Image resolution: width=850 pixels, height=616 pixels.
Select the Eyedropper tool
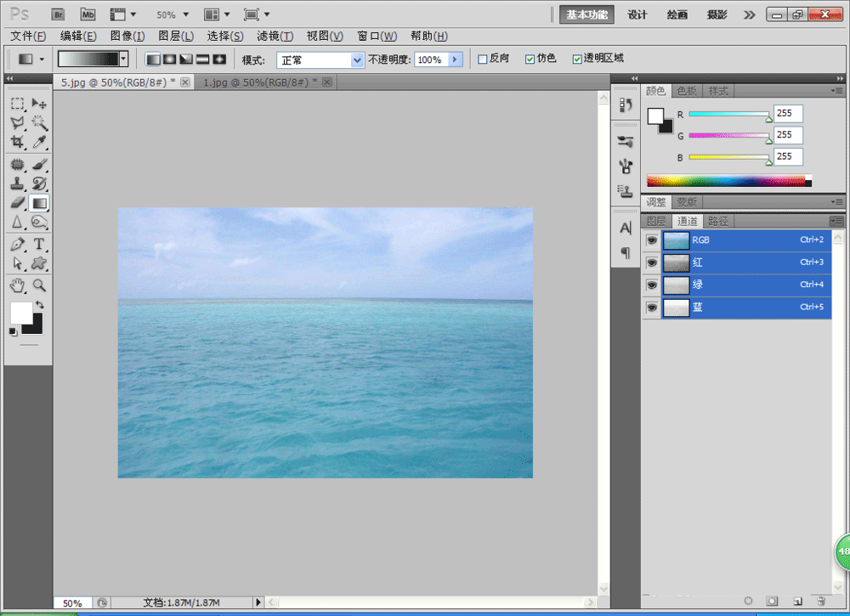pos(39,143)
